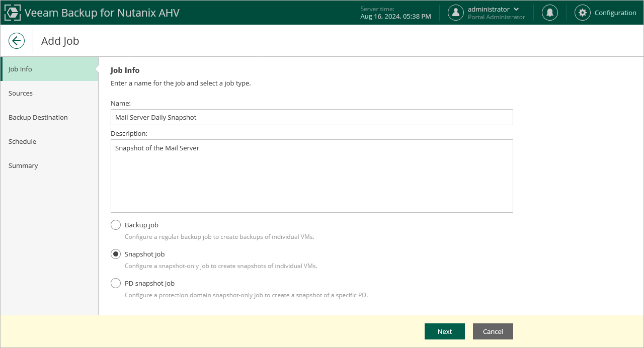Open the Job Info step
Image resolution: width=644 pixels, height=348 pixels.
(x=49, y=69)
